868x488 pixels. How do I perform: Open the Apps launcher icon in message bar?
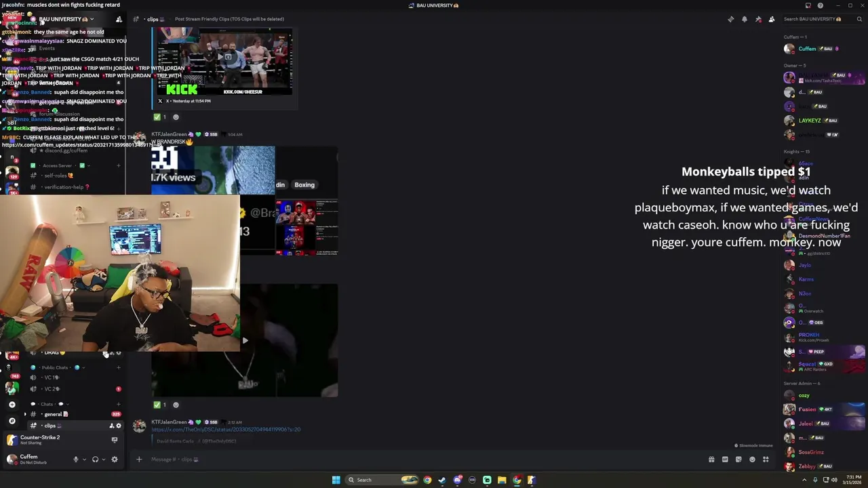pos(766,460)
